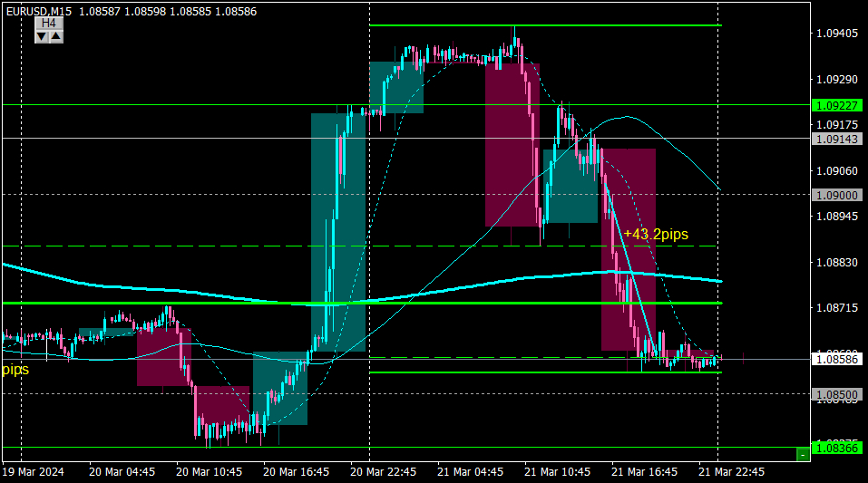Click the 21 Mar 22:45 time label
868x483 pixels.
point(731,472)
